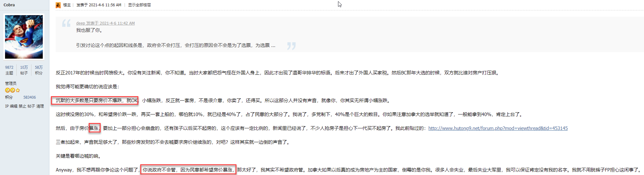
Task: Open the Cobra username profile link
Action: click(x=9, y=5)
